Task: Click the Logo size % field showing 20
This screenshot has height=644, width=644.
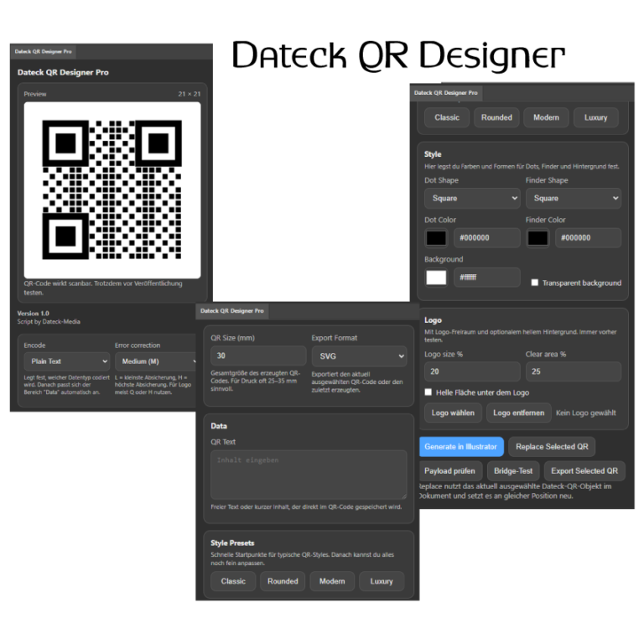Action: (x=472, y=371)
